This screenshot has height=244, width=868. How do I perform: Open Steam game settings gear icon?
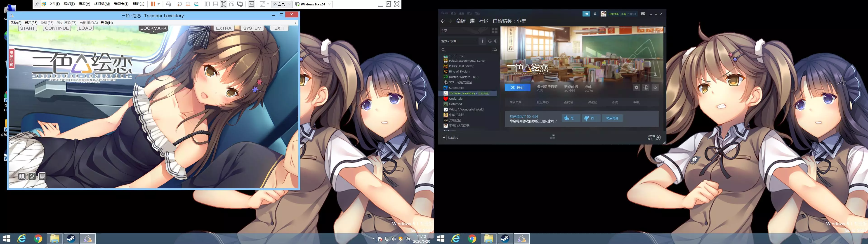point(636,88)
